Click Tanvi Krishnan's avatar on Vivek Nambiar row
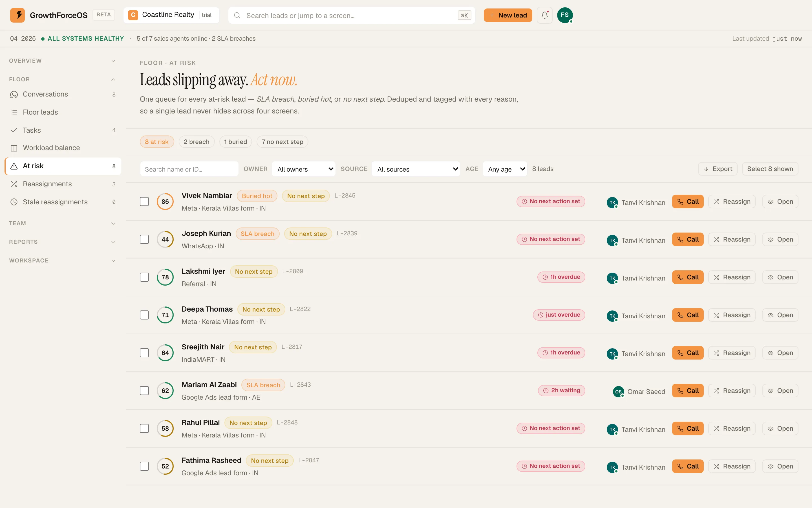This screenshot has width=812, height=508. pos(612,203)
